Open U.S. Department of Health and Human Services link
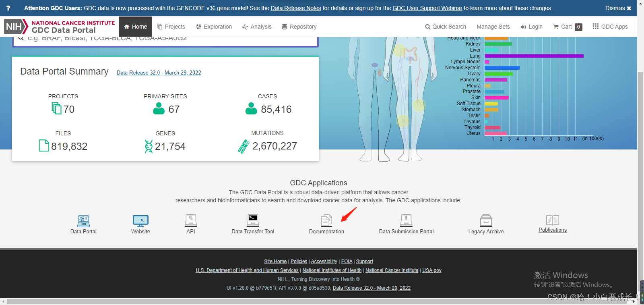644x305 pixels. click(247, 270)
